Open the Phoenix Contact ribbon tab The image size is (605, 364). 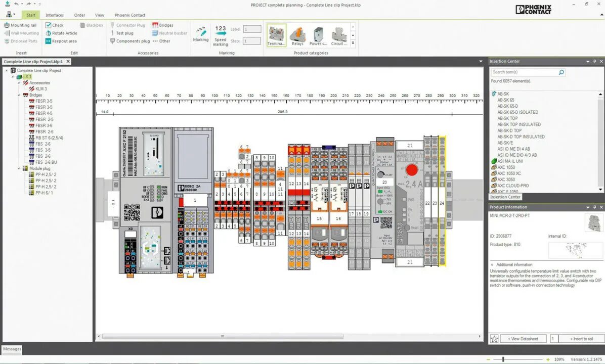(130, 15)
